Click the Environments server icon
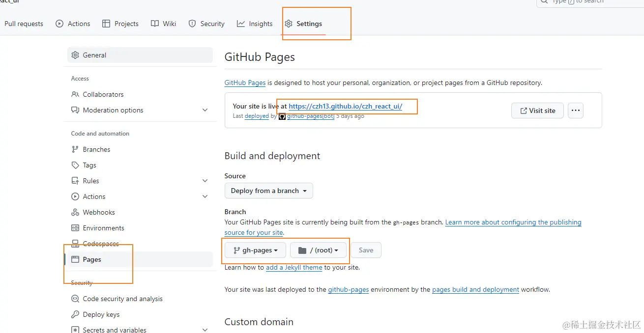The height and width of the screenshot is (333, 644). [75, 228]
